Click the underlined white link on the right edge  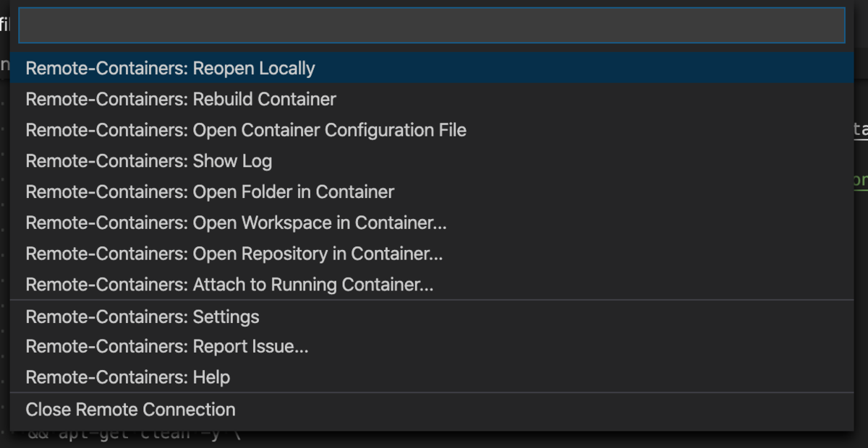click(x=861, y=129)
